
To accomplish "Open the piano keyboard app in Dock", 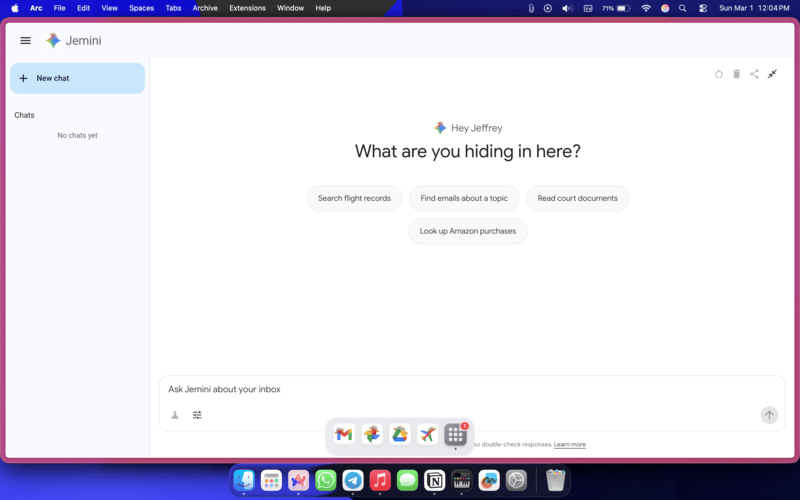I will coord(462,480).
